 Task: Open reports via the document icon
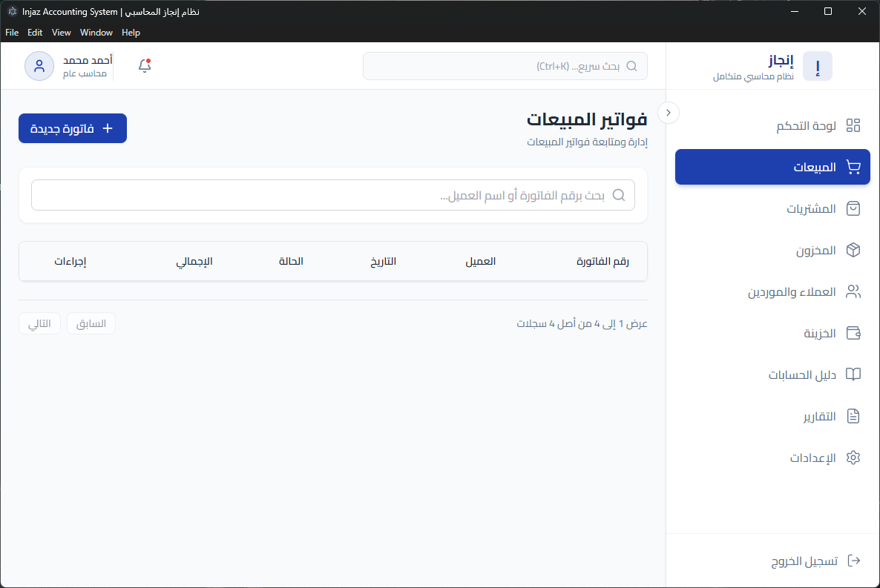pos(853,416)
